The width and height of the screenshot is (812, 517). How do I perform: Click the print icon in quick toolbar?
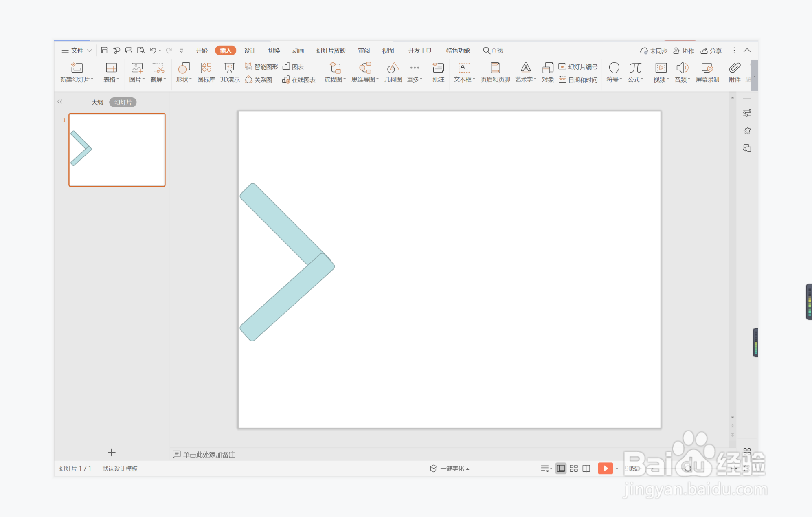129,51
